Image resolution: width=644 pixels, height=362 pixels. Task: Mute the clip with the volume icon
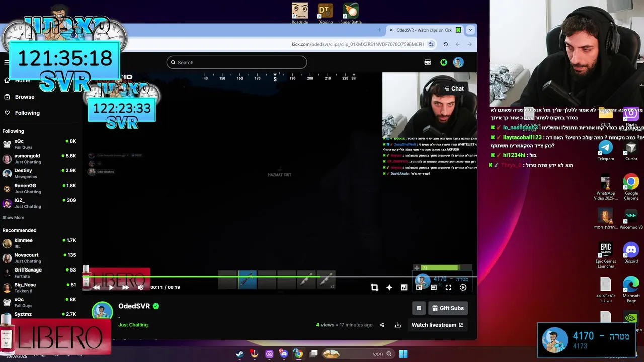(x=140, y=287)
